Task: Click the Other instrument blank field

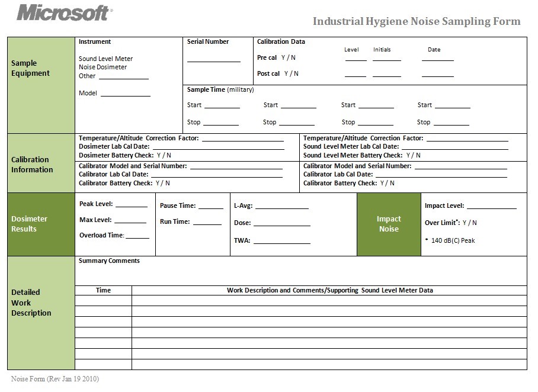Action: [x=123, y=76]
